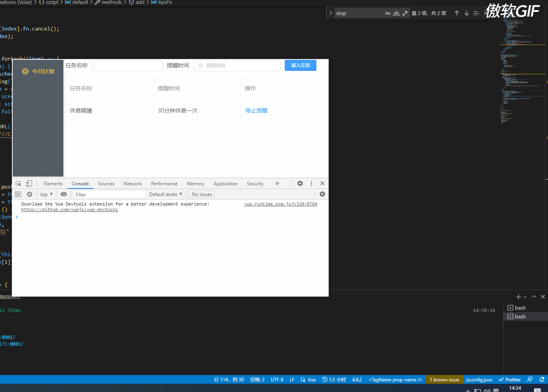Create a live expression with the eye icon
Screen dimensions: 548x392
coord(64,194)
